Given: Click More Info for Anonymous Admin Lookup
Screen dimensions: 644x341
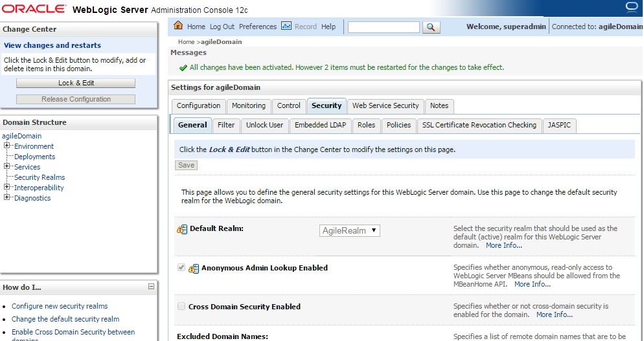Looking at the screenshot, I should pos(533,284).
